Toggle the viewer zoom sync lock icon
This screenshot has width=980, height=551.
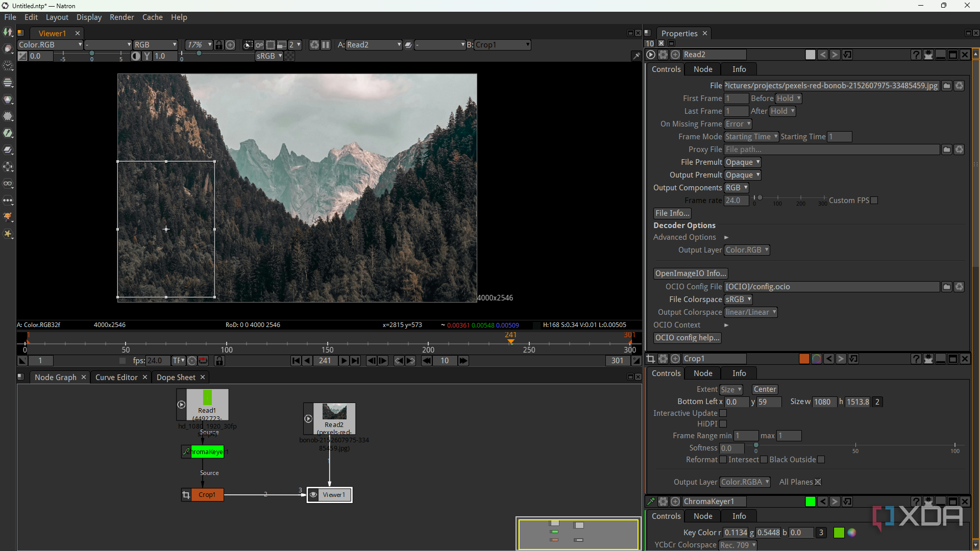[x=219, y=45]
